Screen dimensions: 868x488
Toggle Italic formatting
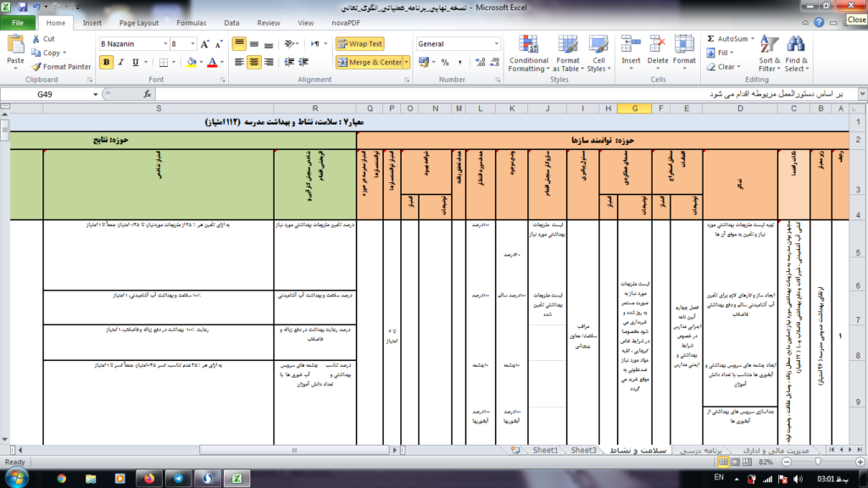click(x=120, y=63)
